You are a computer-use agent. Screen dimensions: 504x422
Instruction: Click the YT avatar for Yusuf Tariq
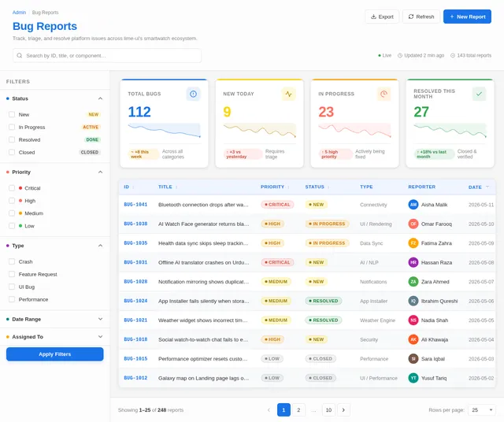(413, 378)
